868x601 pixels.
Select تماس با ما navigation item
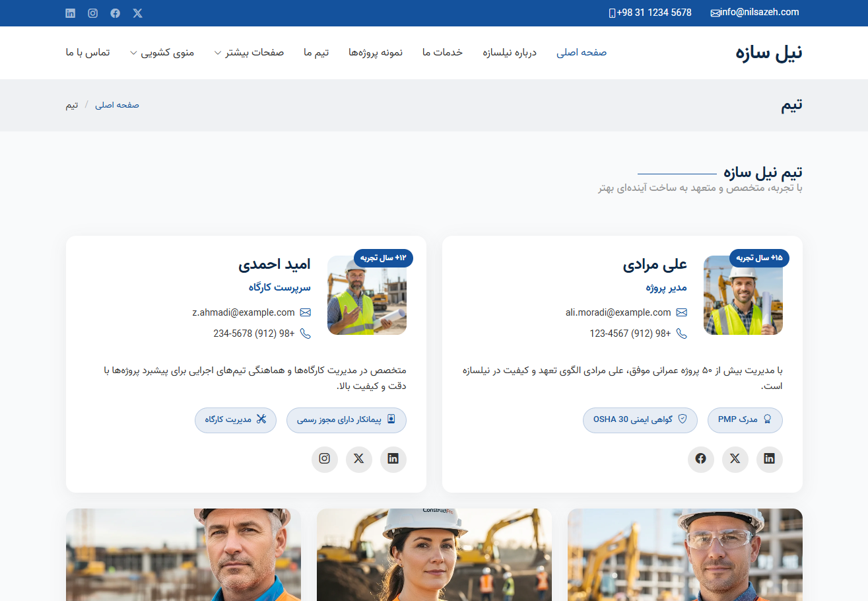[x=88, y=53]
